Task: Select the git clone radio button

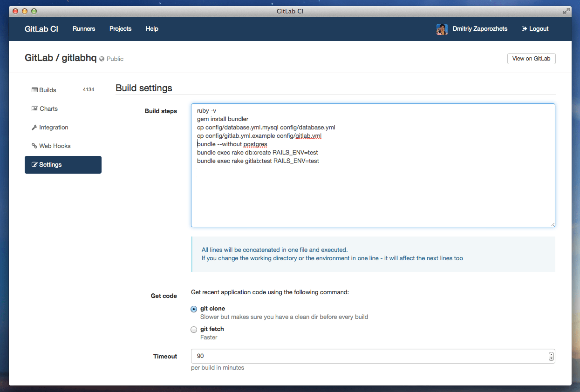Action: 194,309
